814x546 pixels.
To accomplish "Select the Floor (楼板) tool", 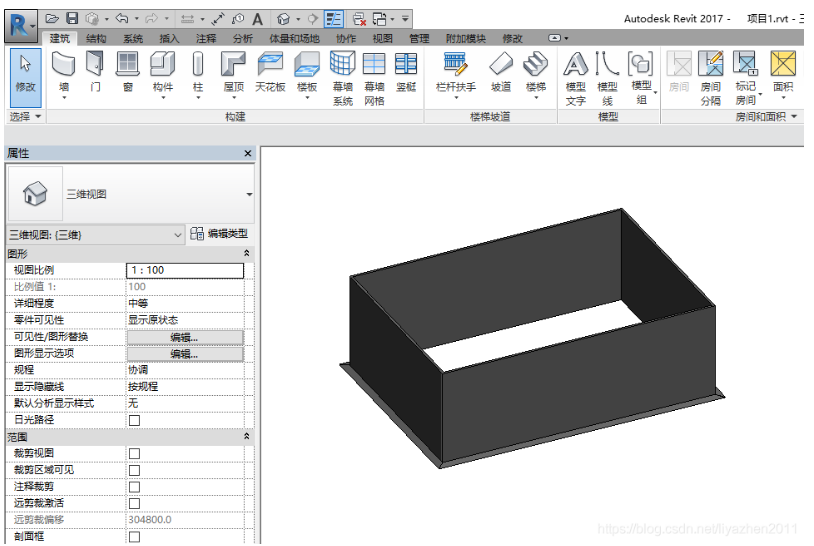I will click(307, 74).
